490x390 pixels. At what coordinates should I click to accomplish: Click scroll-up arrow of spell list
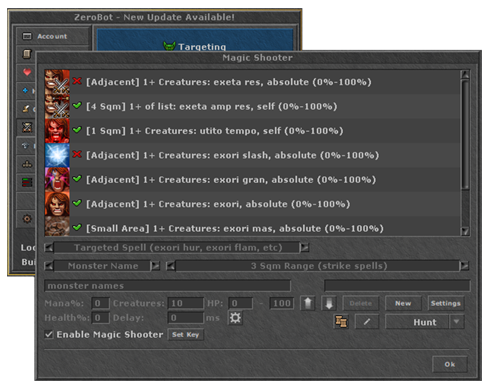point(465,74)
